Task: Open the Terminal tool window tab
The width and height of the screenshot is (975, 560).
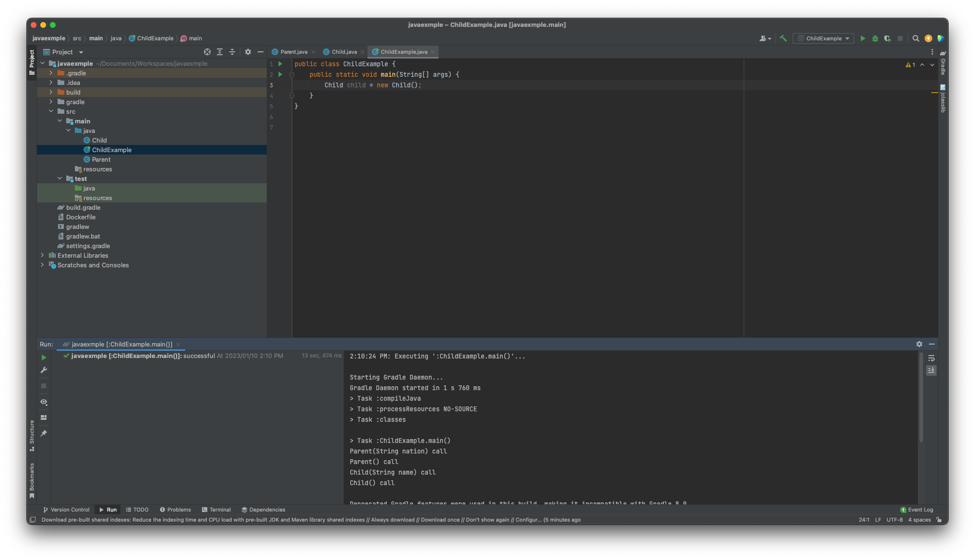Action: (x=216, y=510)
